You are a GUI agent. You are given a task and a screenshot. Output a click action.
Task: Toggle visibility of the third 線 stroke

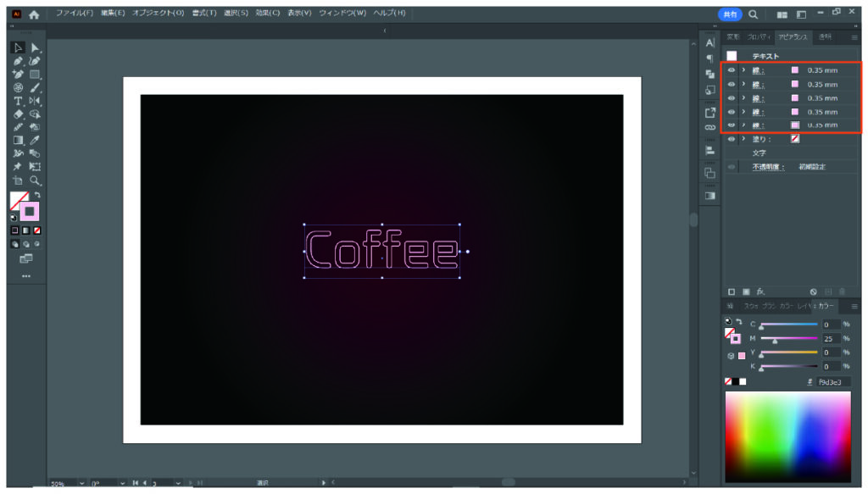click(732, 98)
